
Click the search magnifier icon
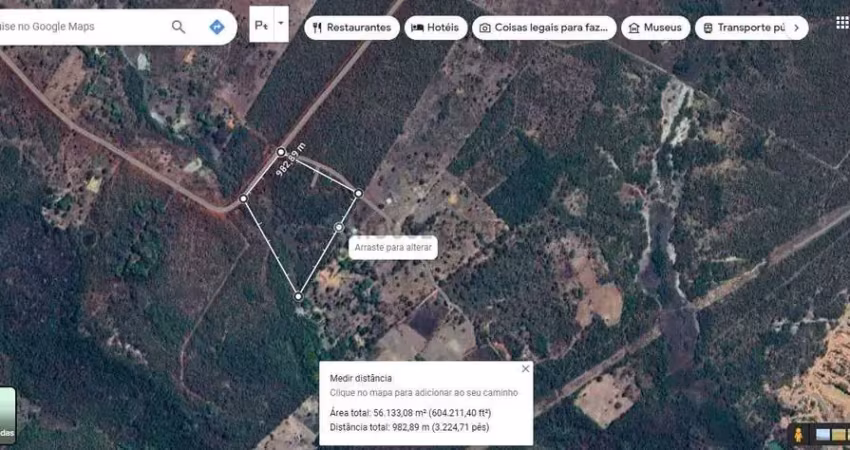(x=178, y=27)
